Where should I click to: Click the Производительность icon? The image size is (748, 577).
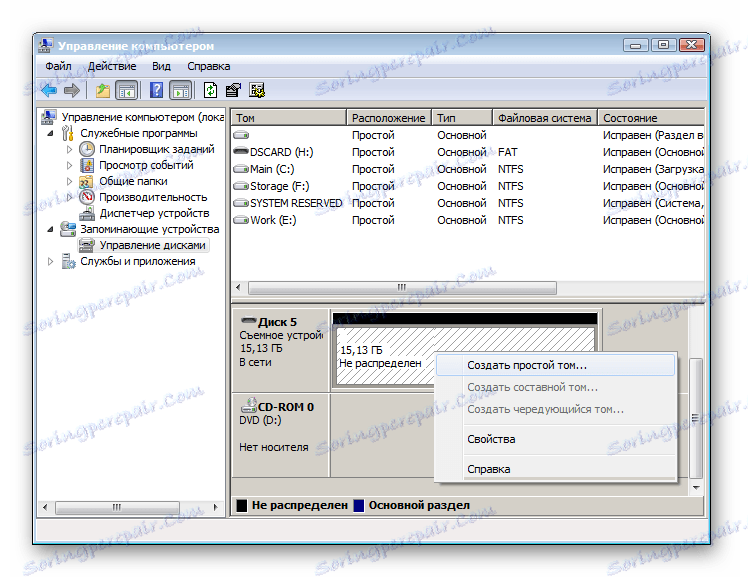87,197
